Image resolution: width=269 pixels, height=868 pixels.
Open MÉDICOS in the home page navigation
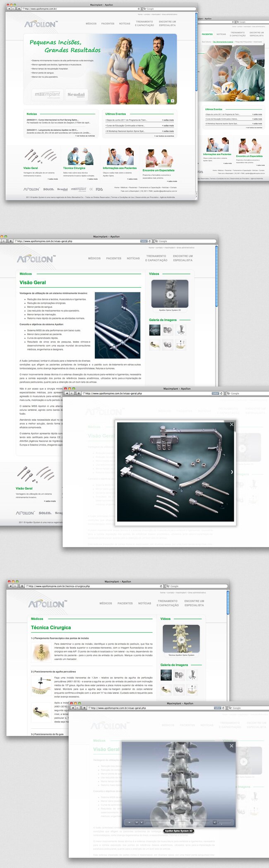tap(91, 24)
